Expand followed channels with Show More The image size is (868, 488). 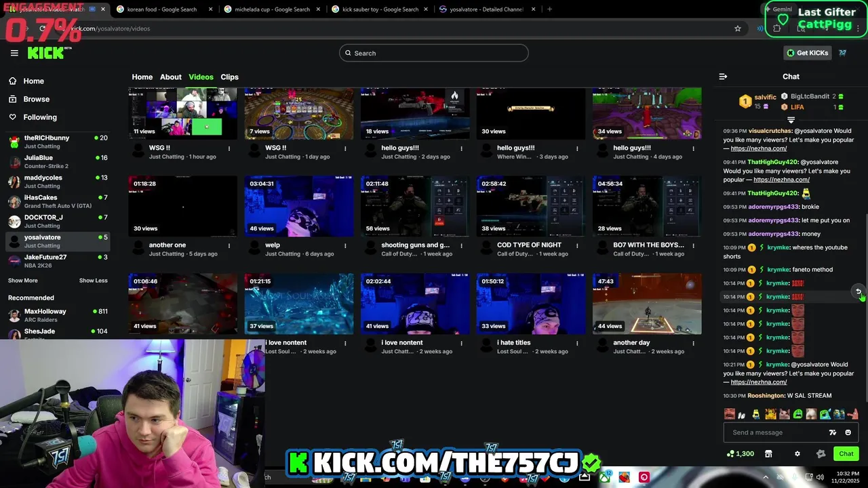coord(22,281)
